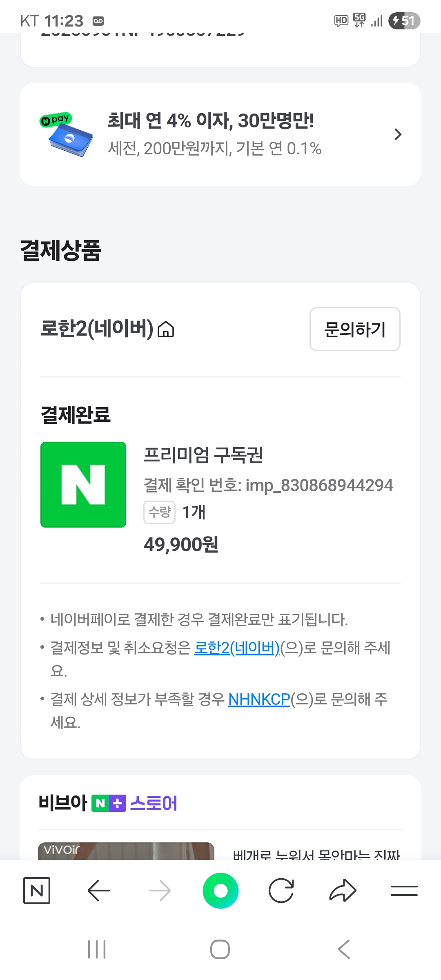Tap the Naver home N icon
Viewport: 441px width, 980px height.
tap(37, 890)
